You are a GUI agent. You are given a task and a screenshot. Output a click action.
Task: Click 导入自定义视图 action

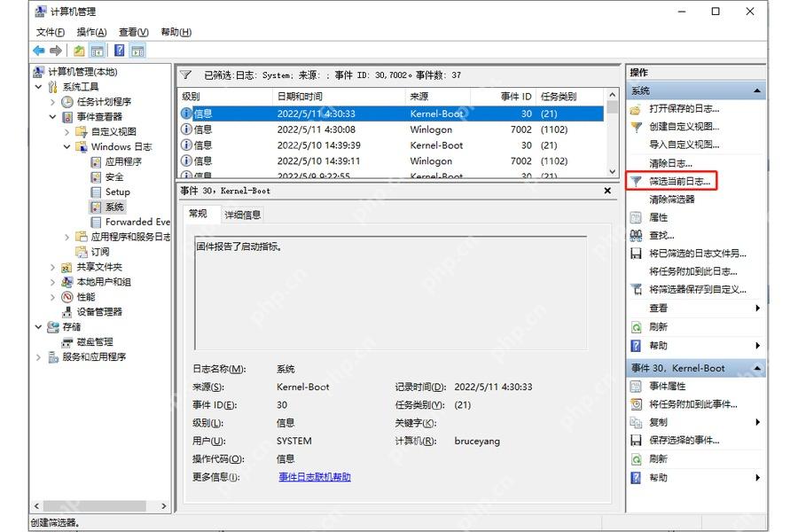point(684,145)
